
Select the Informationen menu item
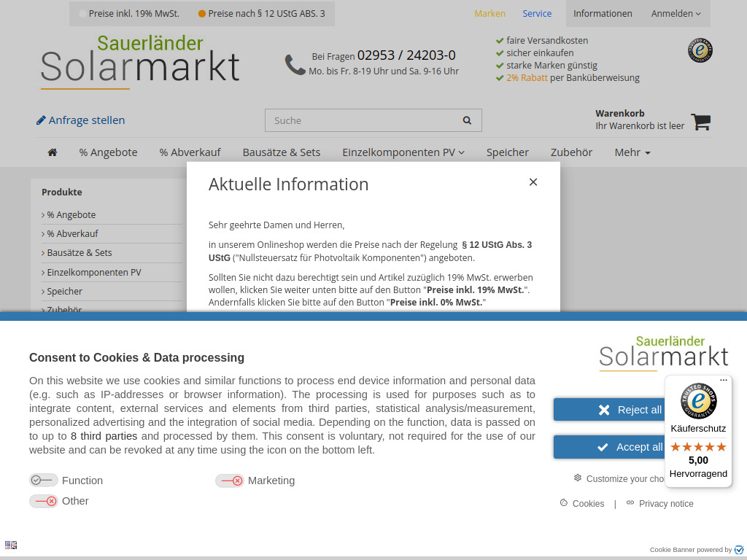pyautogui.click(x=603, y=13)
